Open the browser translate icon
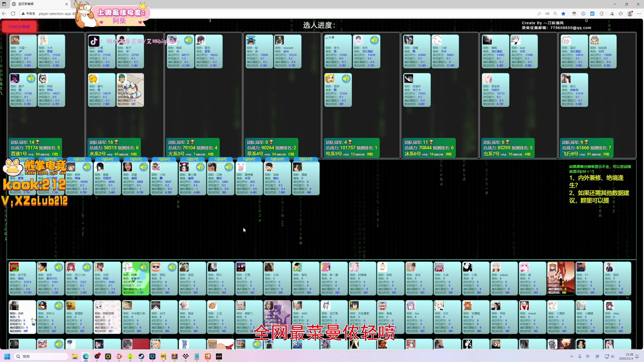The height and width of the screenshot is (362, 644). [x=547, y=14]
